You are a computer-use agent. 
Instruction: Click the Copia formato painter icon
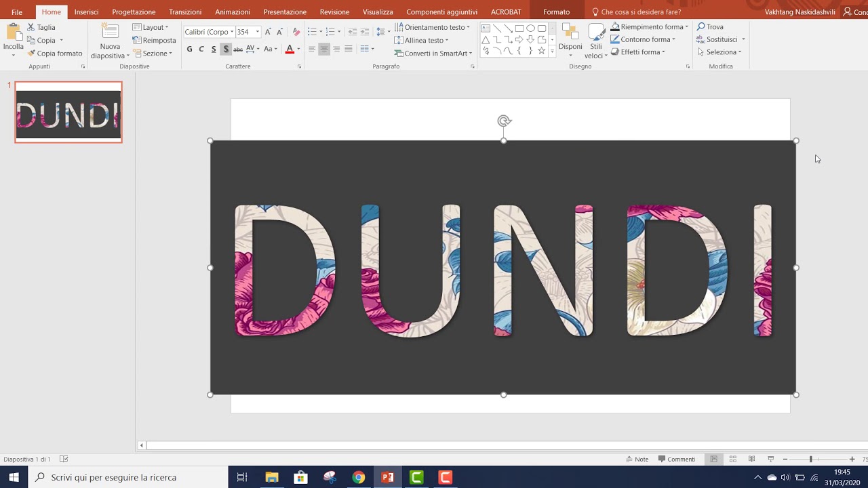click(31, 53)
